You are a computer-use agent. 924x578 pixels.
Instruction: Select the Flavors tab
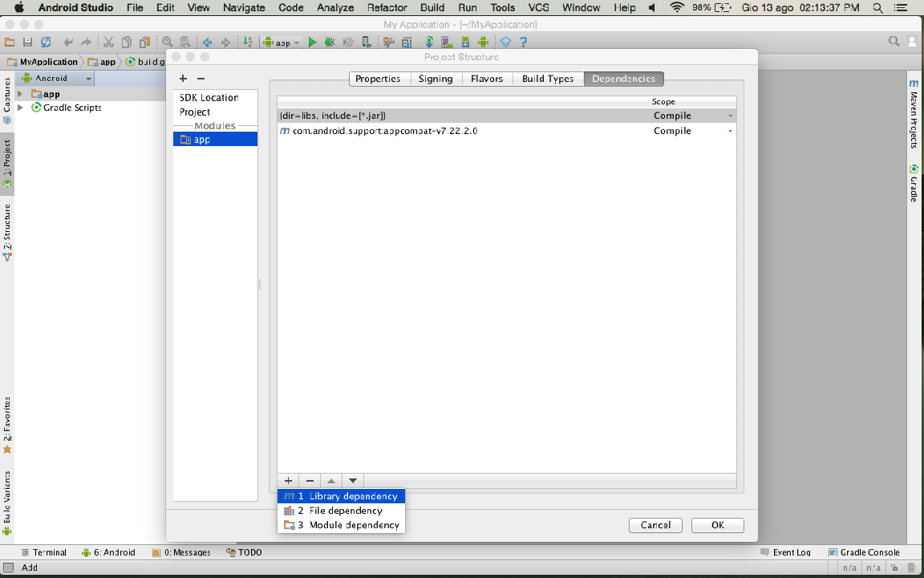[487, 79]
